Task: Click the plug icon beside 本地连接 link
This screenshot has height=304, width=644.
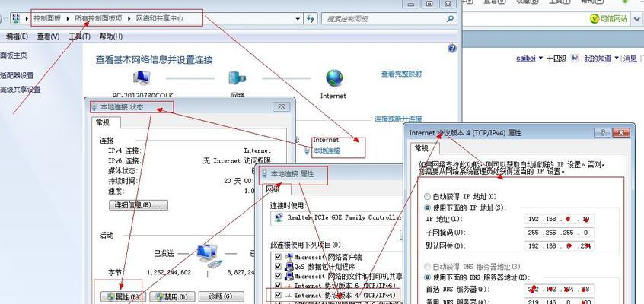Action: pyautogui.click(x=308, y=151)
